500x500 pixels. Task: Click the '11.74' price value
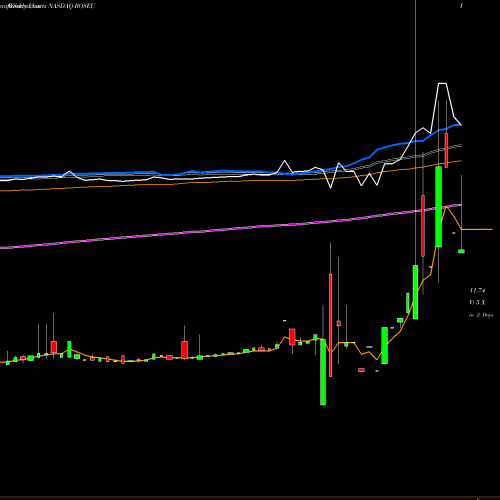(477, 291)
